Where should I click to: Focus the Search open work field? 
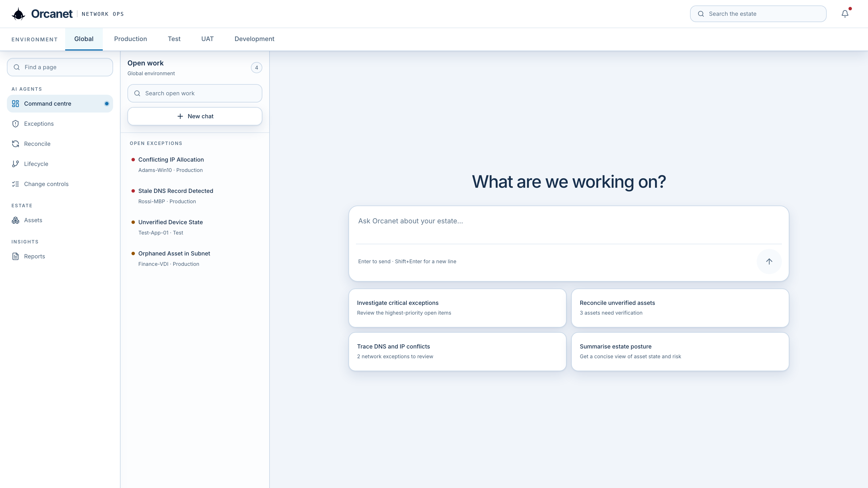(195, 93)
